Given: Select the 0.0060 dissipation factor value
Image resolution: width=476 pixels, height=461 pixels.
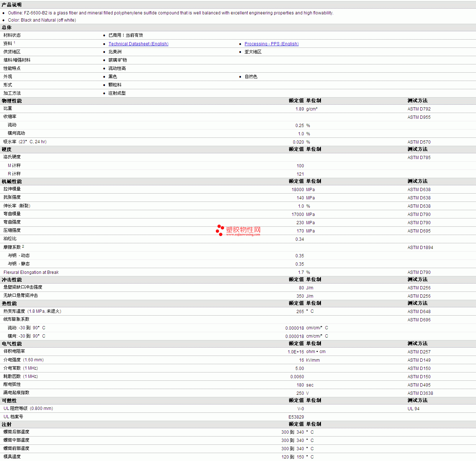Looking at the screenshot, I should tap(297, 377).
